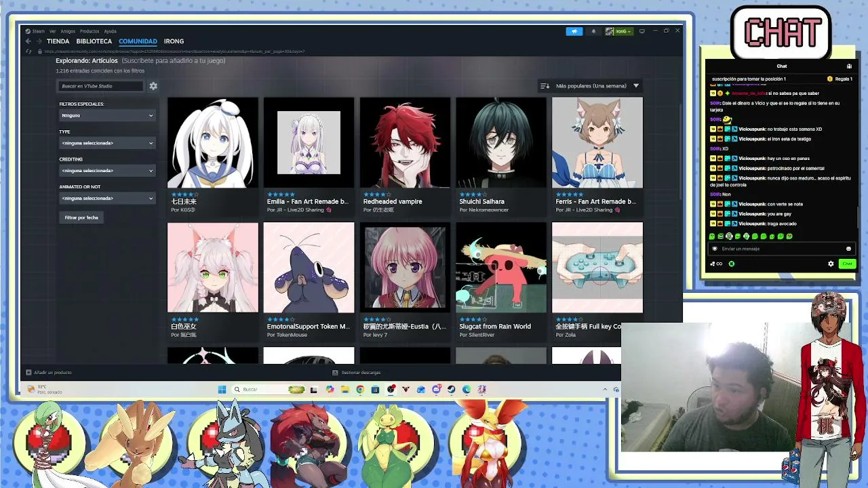
Task: Click the Añadir un producto plus icon
Action: click(x=28, y=372)
